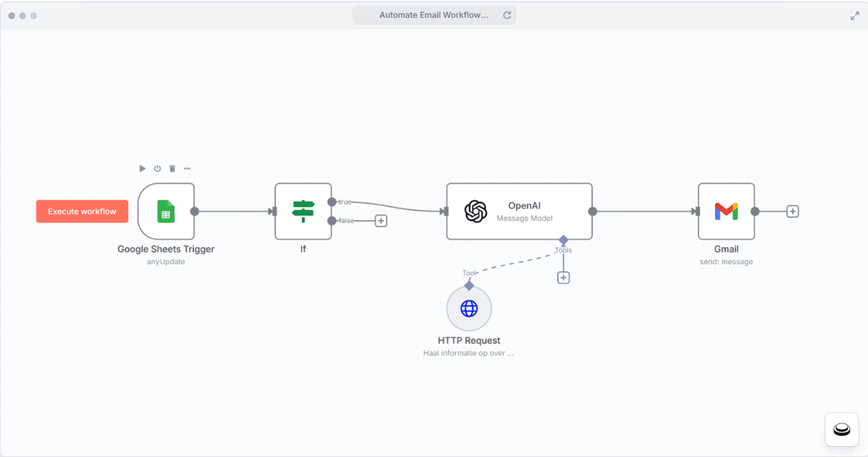Select the Google Sheets Trigger node
The height and width of the screenshot is (457, 868).
pos(166,211)
